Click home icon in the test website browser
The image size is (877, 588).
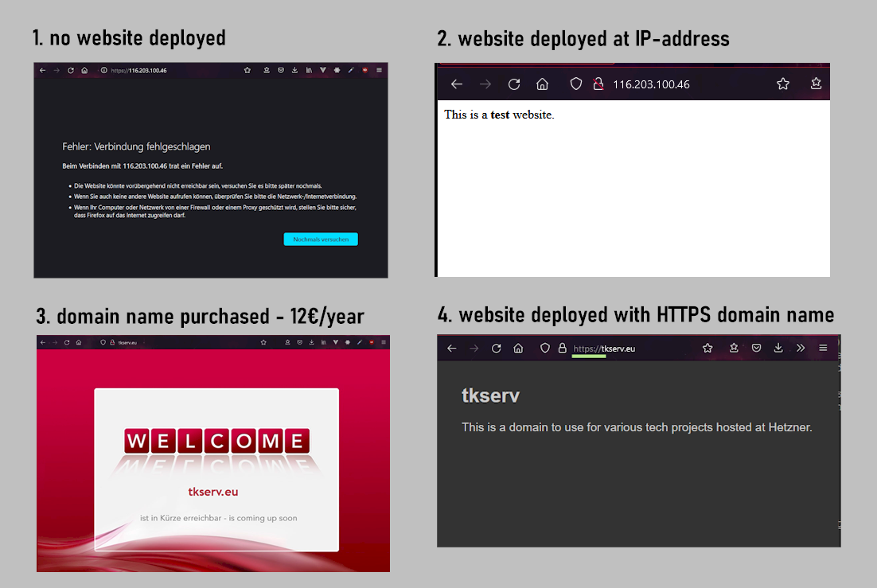(542, 84)
